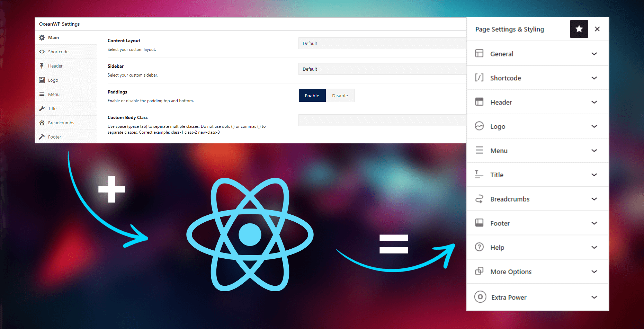644x329 pixels.
Task: Click the gear icon next to Main
Action: click(42, 37)
